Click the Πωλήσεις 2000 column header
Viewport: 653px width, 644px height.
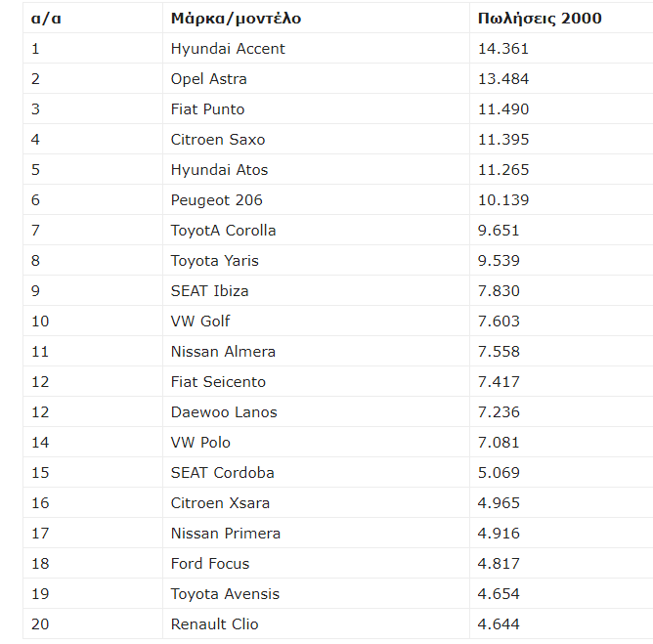point(540,19)
